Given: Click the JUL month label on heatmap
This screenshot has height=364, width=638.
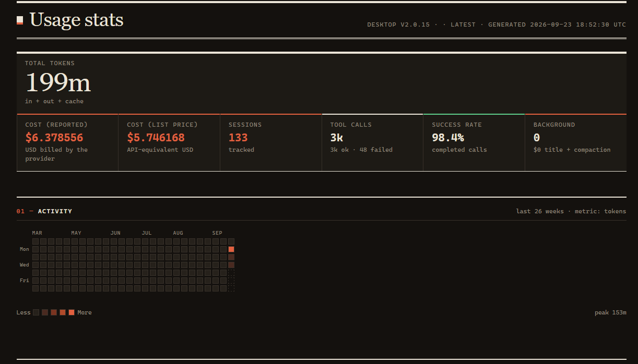Looking at the screenshot, I should click(x=147, y=233).
